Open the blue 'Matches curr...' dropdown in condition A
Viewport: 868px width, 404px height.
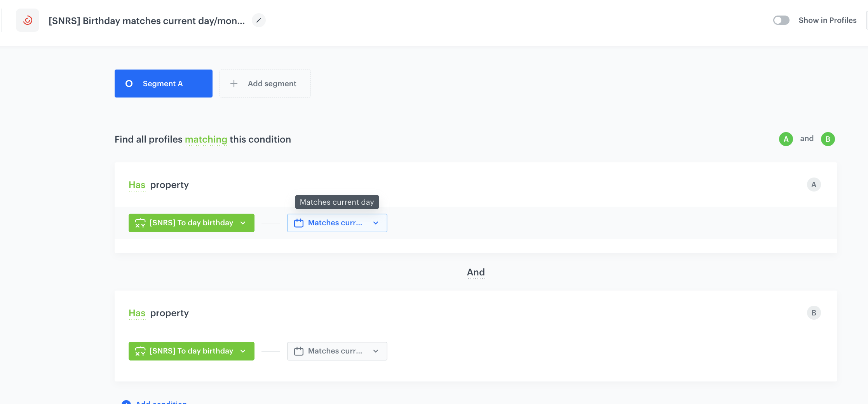(337, 223)
